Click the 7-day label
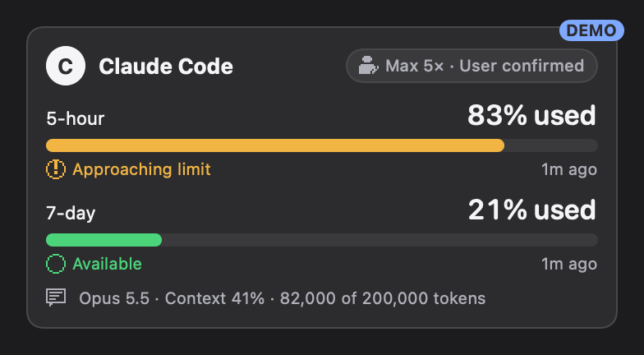Image resolution: width=644 pixels, height=355 pixels. click(x=71, y=214)
